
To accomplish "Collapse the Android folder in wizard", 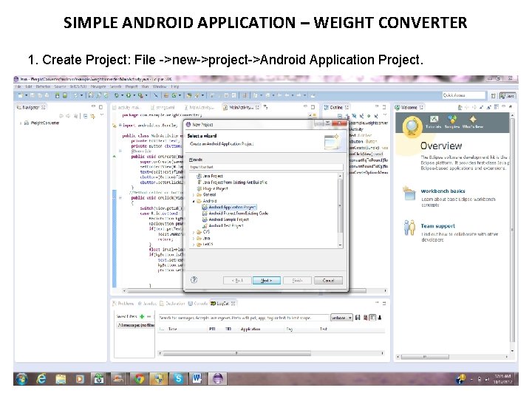I will (x=194, y=201).
